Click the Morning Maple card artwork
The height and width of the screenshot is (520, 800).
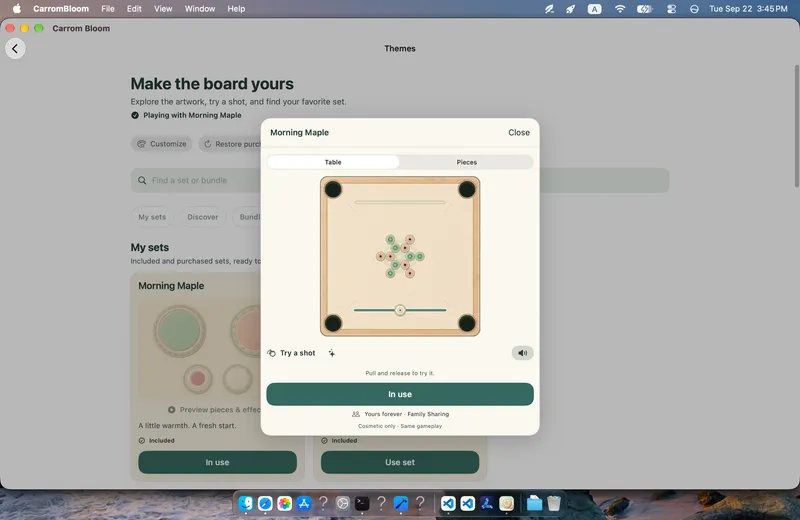coord(199,349)
